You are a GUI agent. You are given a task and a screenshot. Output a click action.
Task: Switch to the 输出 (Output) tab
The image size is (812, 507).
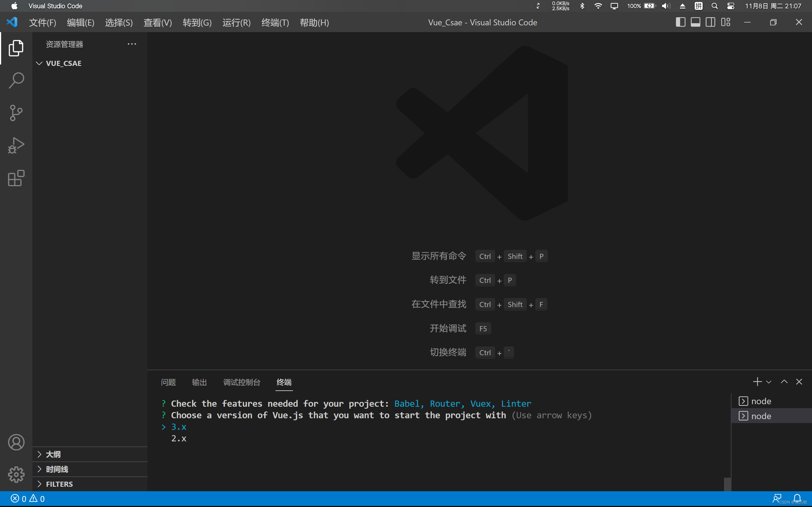(199, 382)
